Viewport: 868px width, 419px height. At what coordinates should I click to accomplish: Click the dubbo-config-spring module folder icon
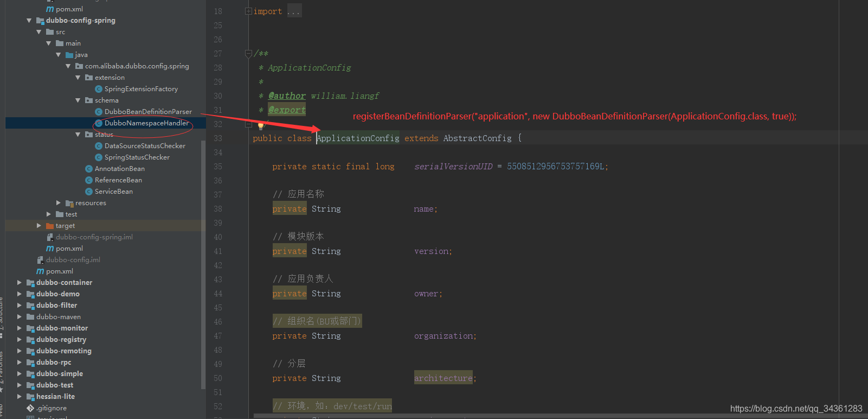pos(40,21)
